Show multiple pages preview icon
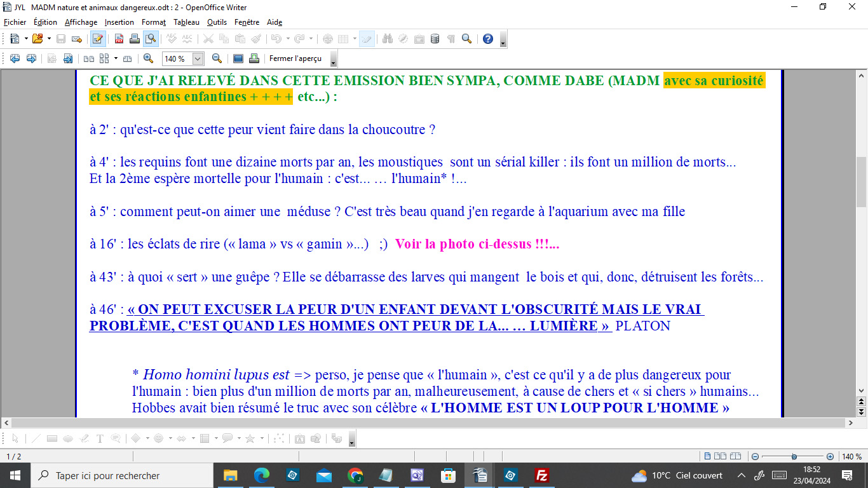868x488 pixels. tap(104, 58)
